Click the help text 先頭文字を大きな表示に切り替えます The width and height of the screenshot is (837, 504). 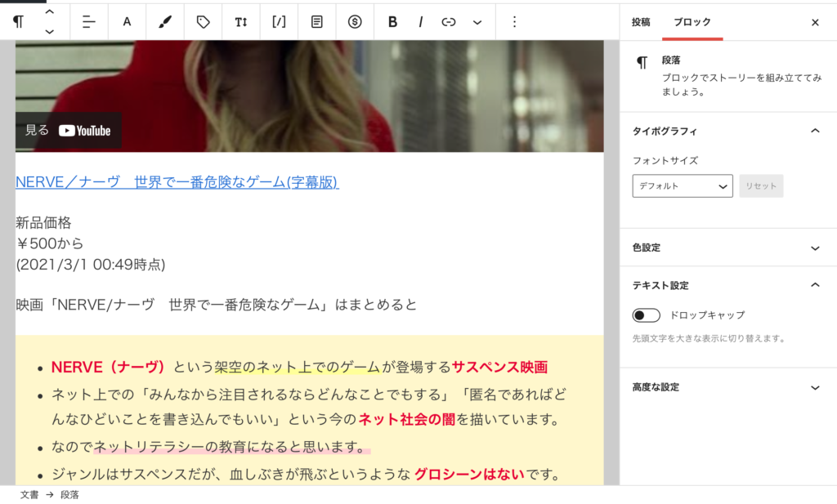click(709, 339)
